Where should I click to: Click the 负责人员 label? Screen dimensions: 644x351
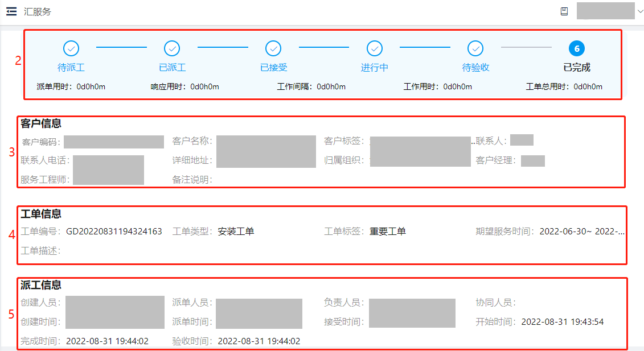[344, 303]
